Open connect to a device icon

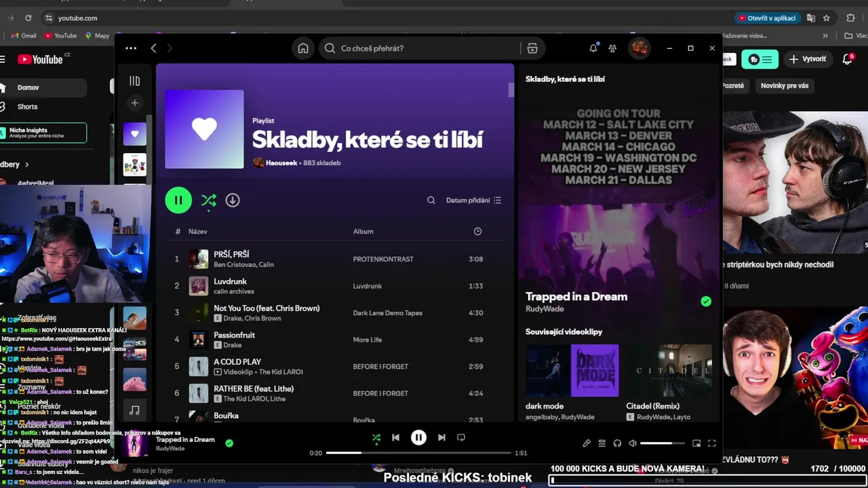coord(617,443)
